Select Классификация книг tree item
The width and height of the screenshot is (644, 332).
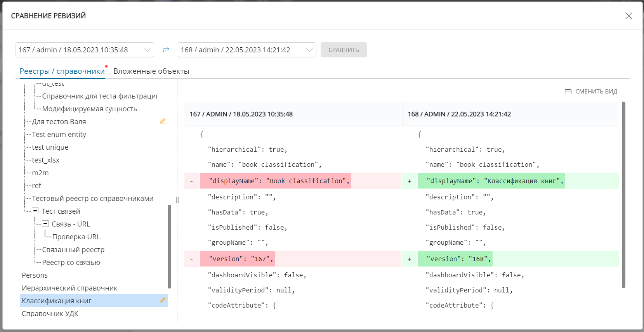pos(94,301)
